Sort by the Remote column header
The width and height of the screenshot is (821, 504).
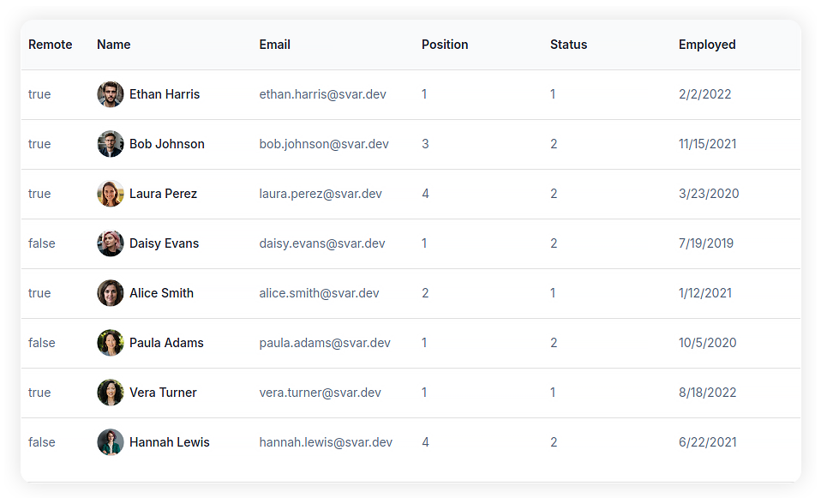click(x=51, y=45)
